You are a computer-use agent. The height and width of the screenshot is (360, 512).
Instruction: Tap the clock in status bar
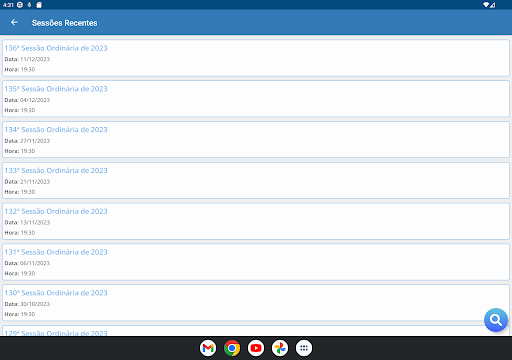[8, 5]
